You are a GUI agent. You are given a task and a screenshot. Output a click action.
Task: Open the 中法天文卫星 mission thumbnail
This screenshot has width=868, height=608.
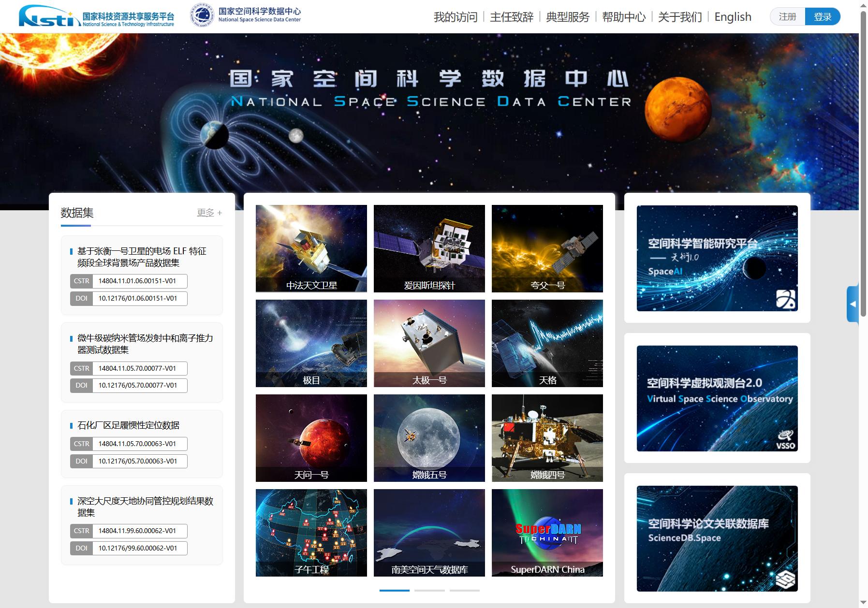[x=311, y=248]
